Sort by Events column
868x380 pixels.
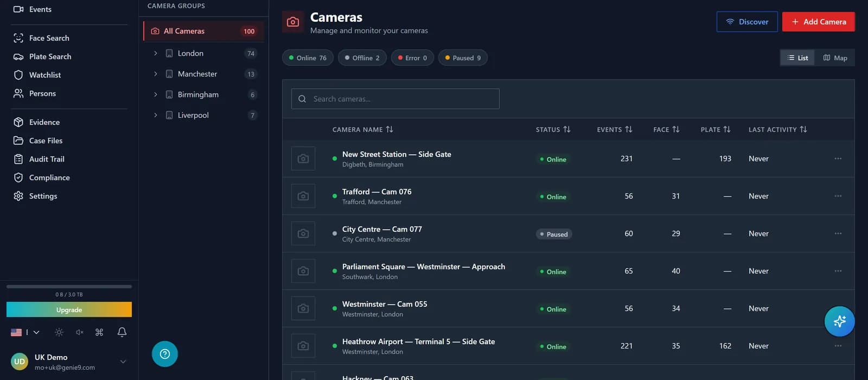(615, 129)
